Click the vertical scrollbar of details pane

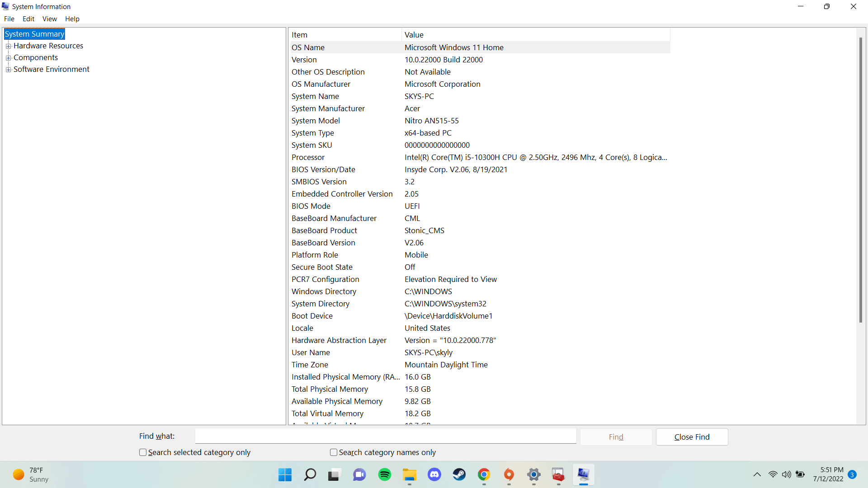(x=861, y=181)
